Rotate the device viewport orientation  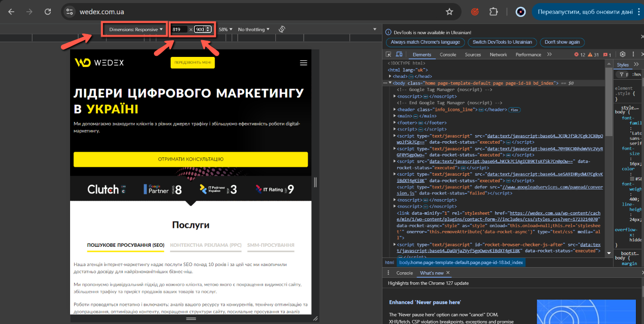[x=282, y=29]
